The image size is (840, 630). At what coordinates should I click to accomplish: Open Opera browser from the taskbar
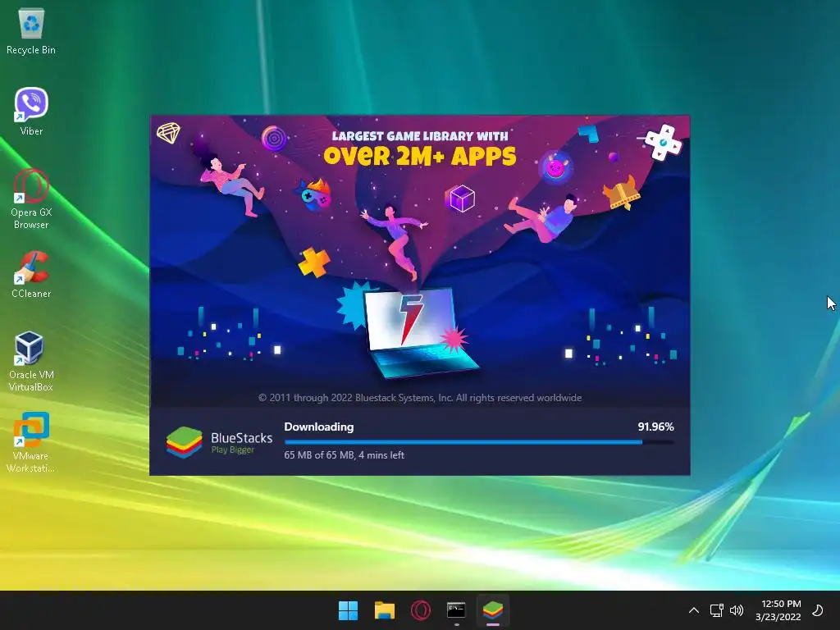coord(421,610)
